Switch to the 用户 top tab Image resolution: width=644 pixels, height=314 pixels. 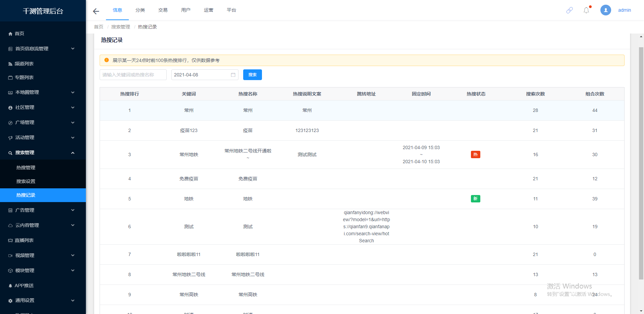point(186,10)
